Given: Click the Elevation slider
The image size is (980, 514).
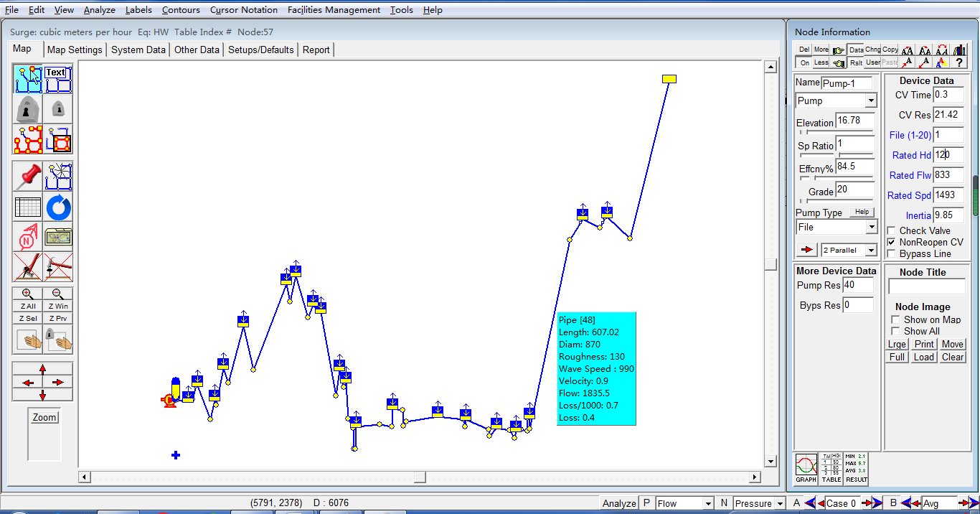Looking at the screenshot, I should click(836, 133).
